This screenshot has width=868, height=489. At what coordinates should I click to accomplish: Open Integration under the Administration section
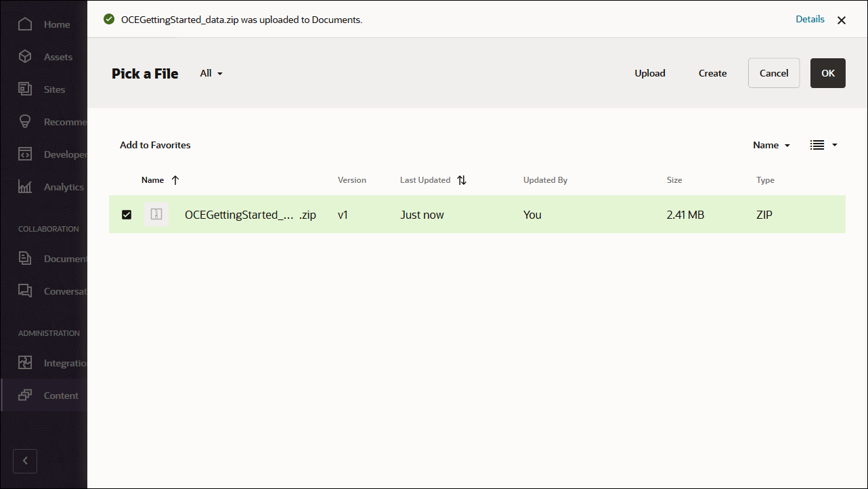25,362
